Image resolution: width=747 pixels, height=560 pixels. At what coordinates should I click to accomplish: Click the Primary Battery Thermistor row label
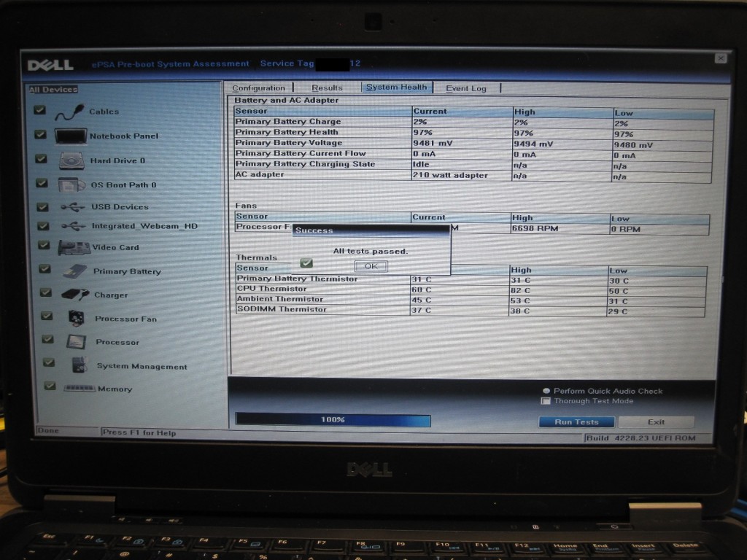point(298,279)
